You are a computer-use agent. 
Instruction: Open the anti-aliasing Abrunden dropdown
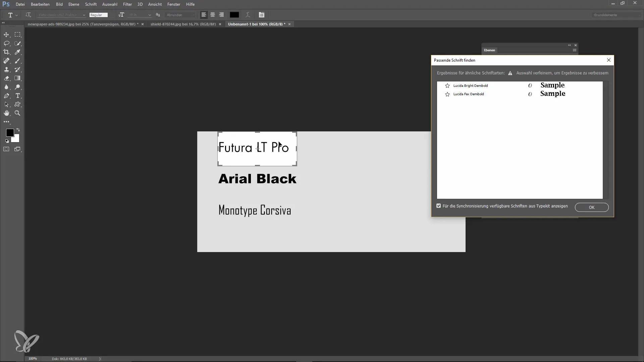point(180,15)
